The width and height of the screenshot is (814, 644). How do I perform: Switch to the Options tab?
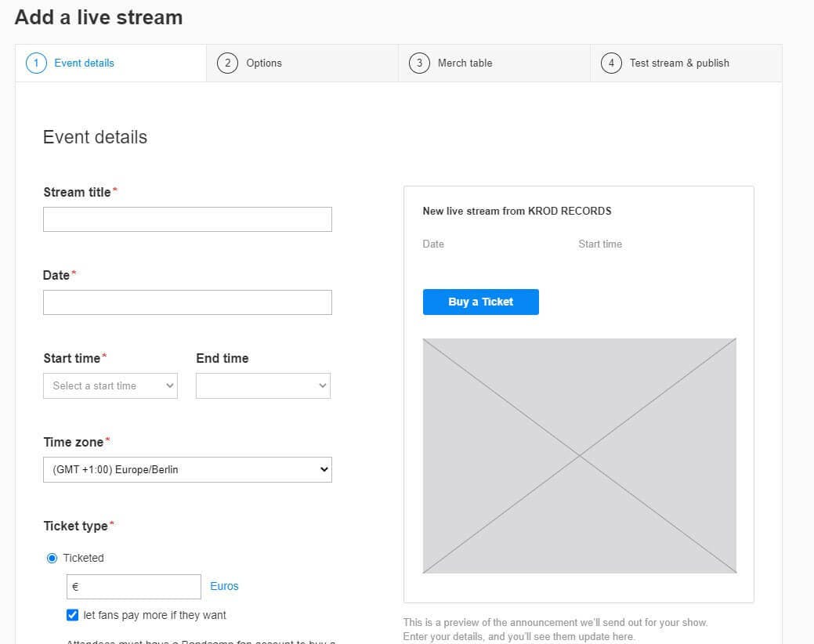(x=264, y=63)
